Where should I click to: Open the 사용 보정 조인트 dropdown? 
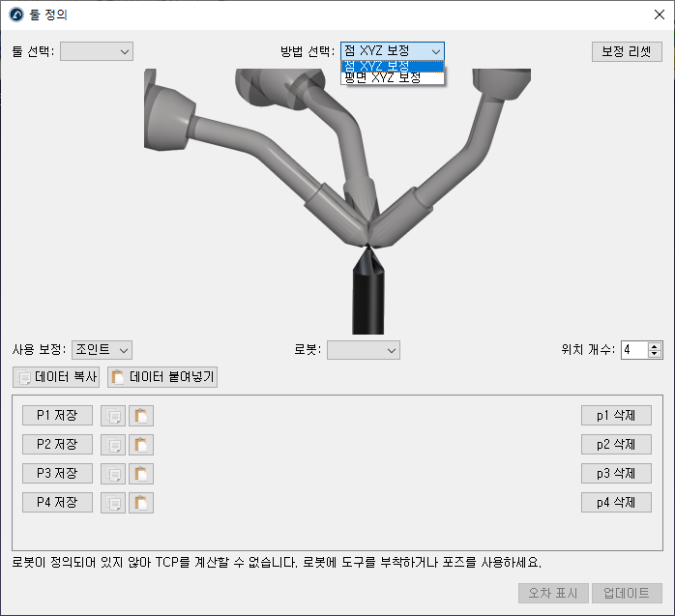pos(103,350)
